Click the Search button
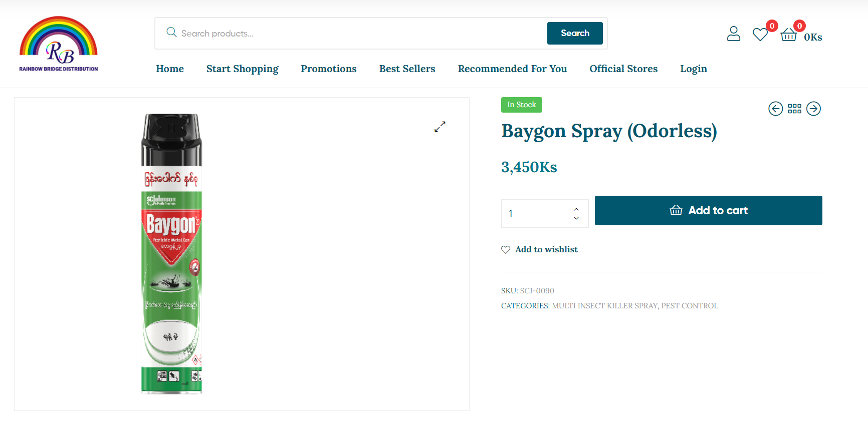868x429 pixels. (575, 33)
